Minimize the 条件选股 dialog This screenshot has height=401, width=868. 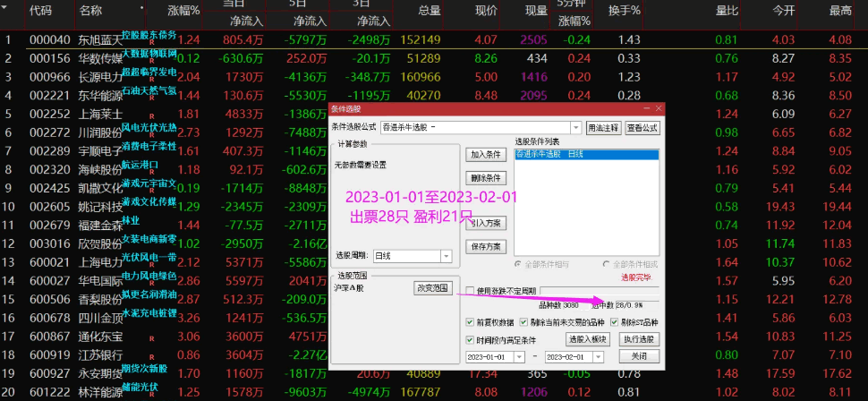tap(647, 109)
